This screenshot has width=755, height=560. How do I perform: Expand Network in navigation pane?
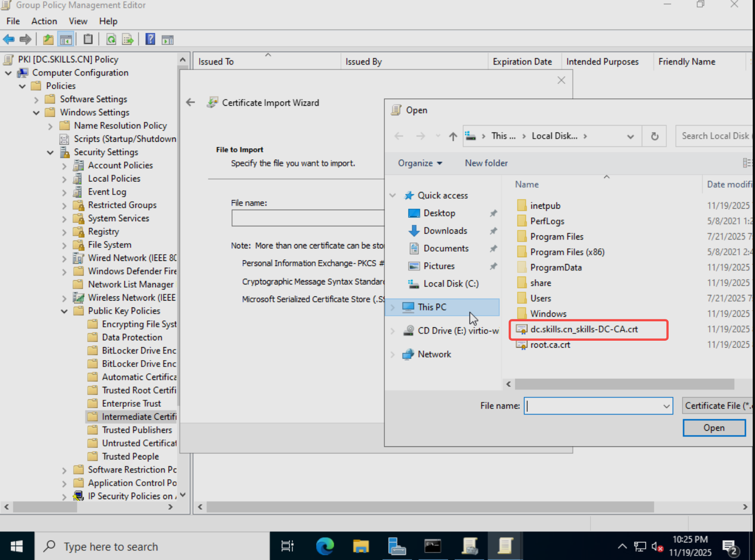point(393,355)
